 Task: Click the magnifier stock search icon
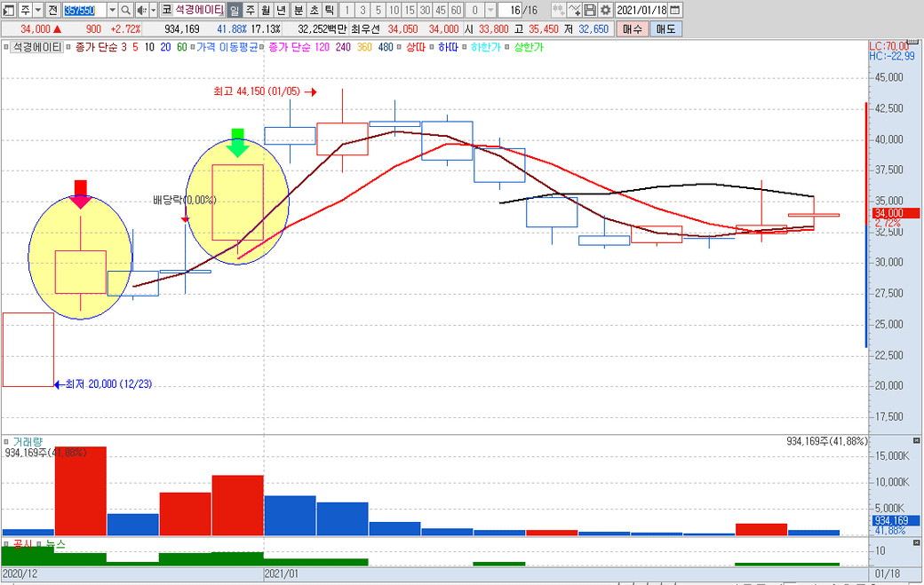(x=125, y=10)
